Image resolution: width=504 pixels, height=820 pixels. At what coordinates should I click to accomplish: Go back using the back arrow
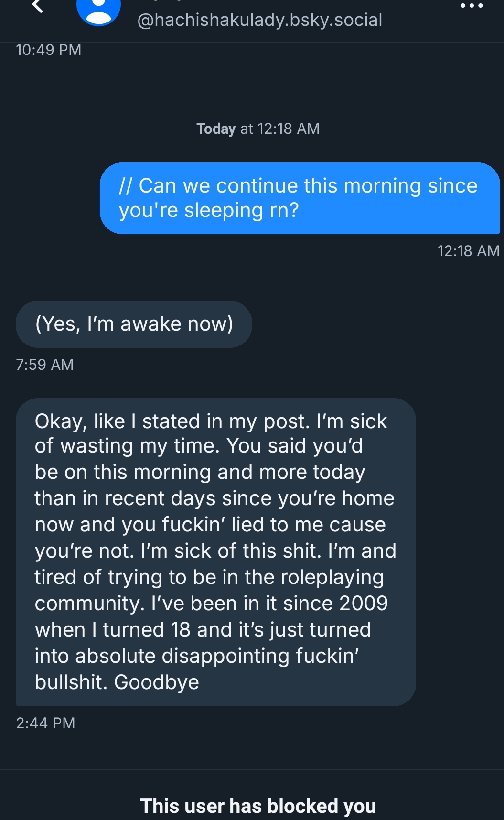pyautogui.click(x=37, y=7)
